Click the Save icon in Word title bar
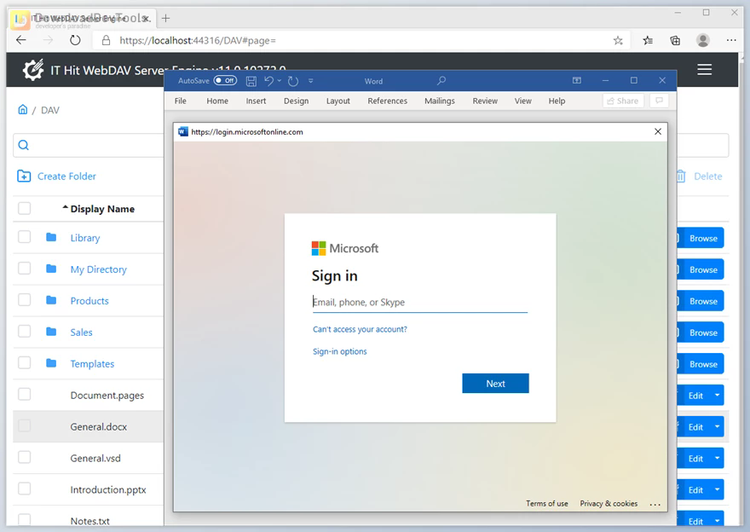 tap(251, 81)
